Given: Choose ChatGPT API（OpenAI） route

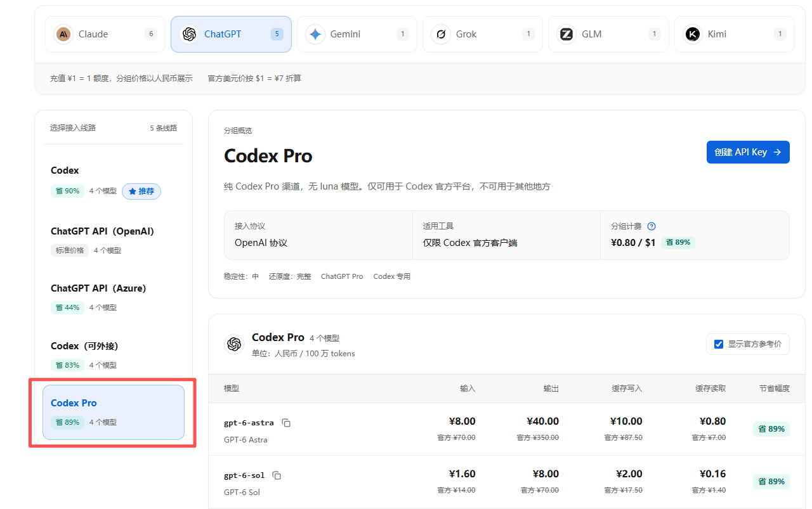Looking at the screenshot, I should [x=114, y=240].
